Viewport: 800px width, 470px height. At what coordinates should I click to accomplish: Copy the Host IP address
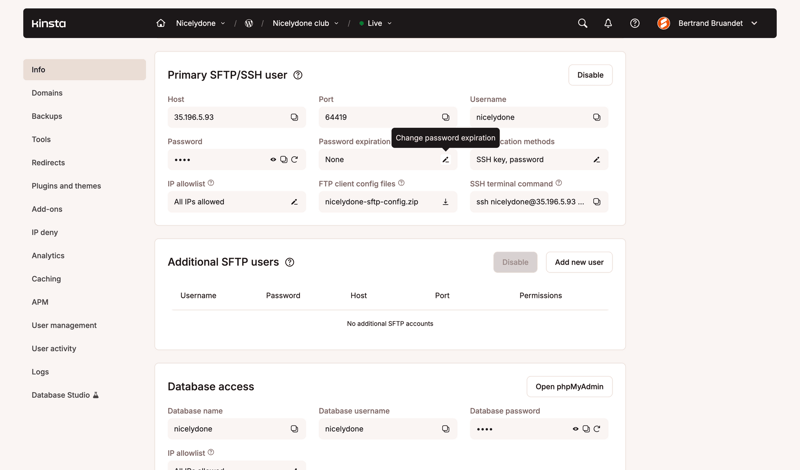pyautogui.click(x=294, y=117)
